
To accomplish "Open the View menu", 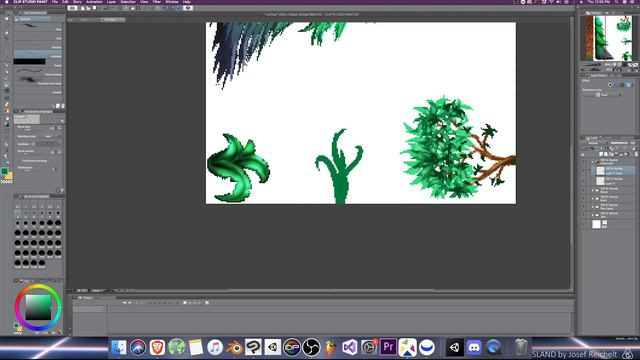I will tap(144, 2).
